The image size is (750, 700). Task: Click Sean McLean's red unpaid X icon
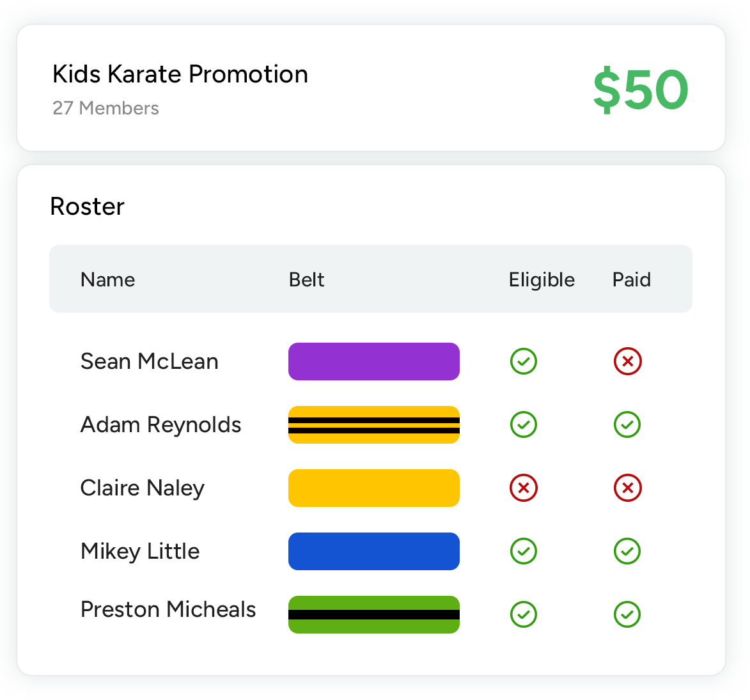(x=627, y=361)
